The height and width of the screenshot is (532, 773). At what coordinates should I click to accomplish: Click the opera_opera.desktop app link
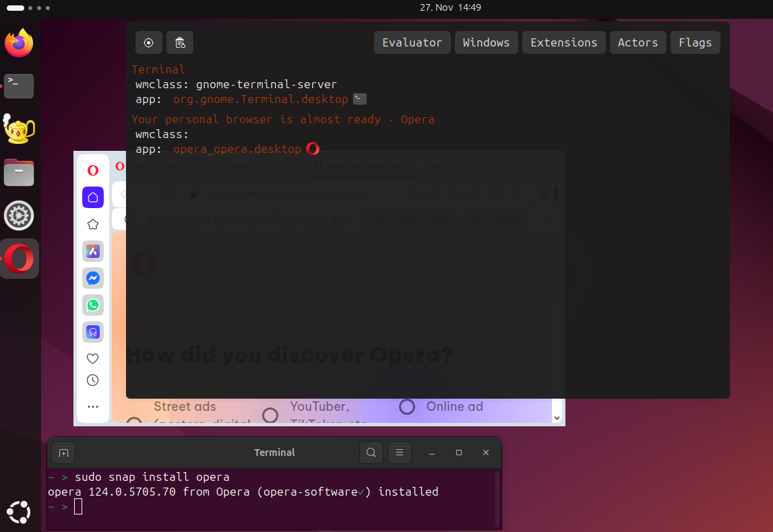coord(237,149)
